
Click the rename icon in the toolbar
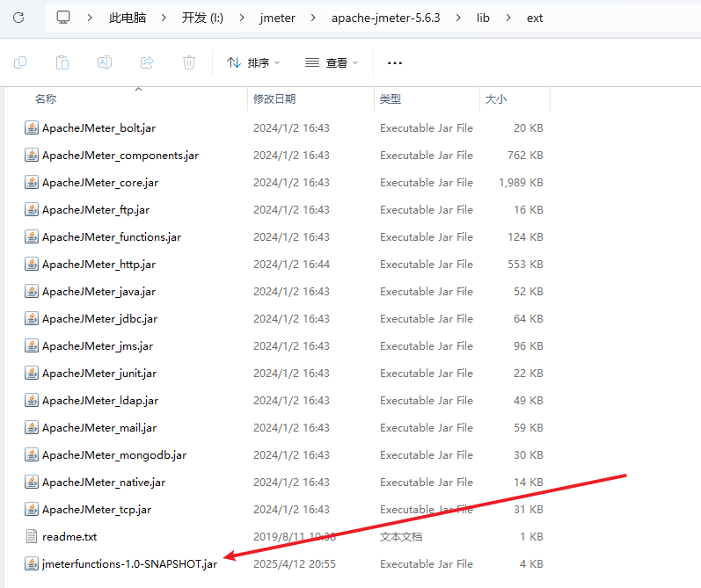point(104,62)
